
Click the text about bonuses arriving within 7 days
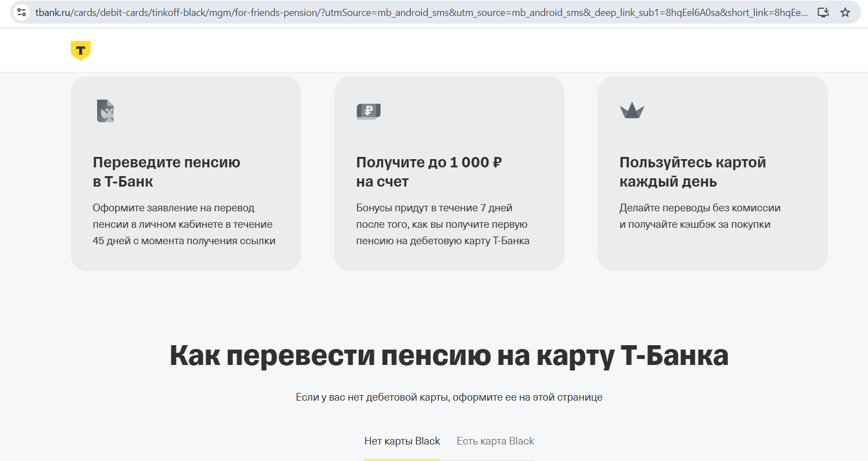442,224
